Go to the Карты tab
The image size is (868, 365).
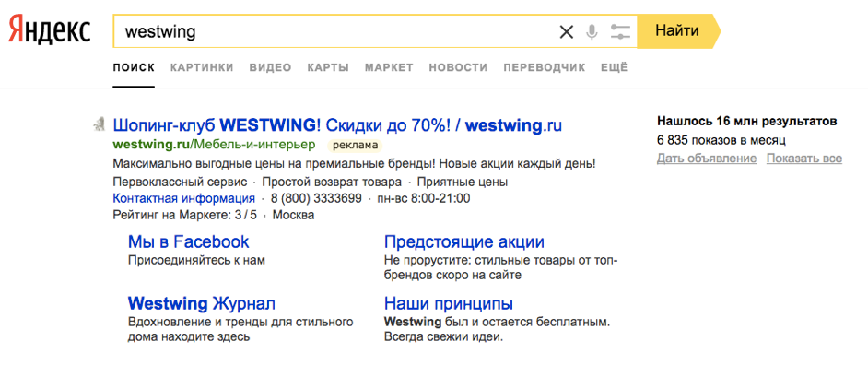tap(328, 67)
